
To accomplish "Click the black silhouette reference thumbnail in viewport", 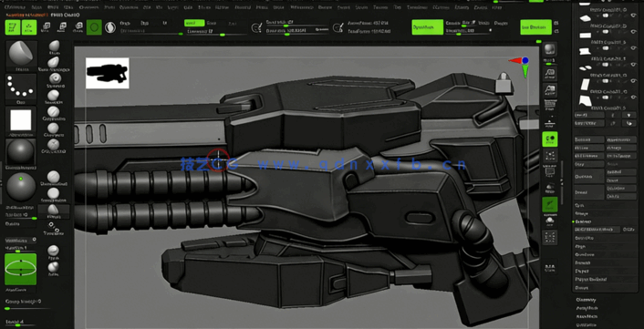I will click(108, 73).
